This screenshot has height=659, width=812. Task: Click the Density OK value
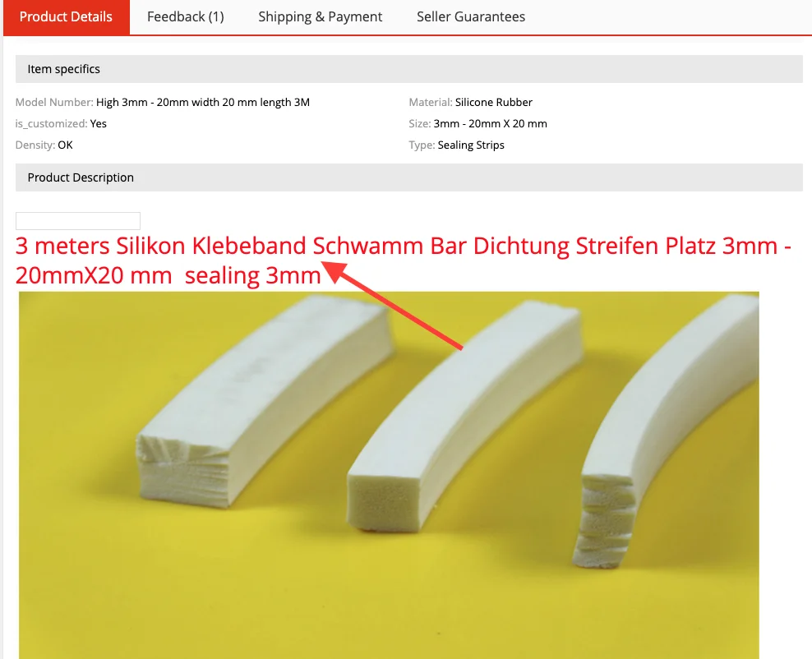click(65, 145)
